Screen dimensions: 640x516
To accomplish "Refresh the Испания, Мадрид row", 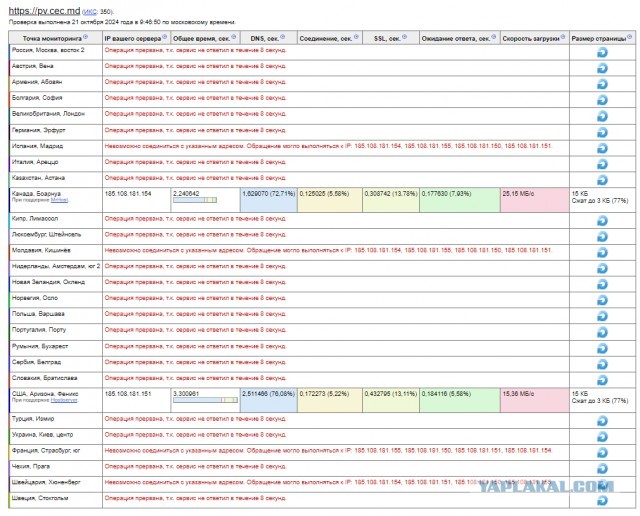I will 602,148.
